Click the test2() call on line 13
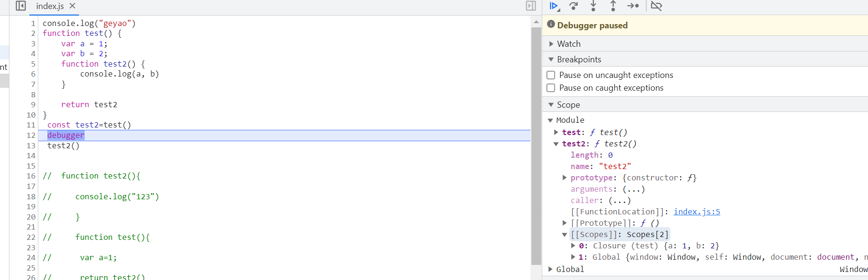 click(x=63, y=146)
